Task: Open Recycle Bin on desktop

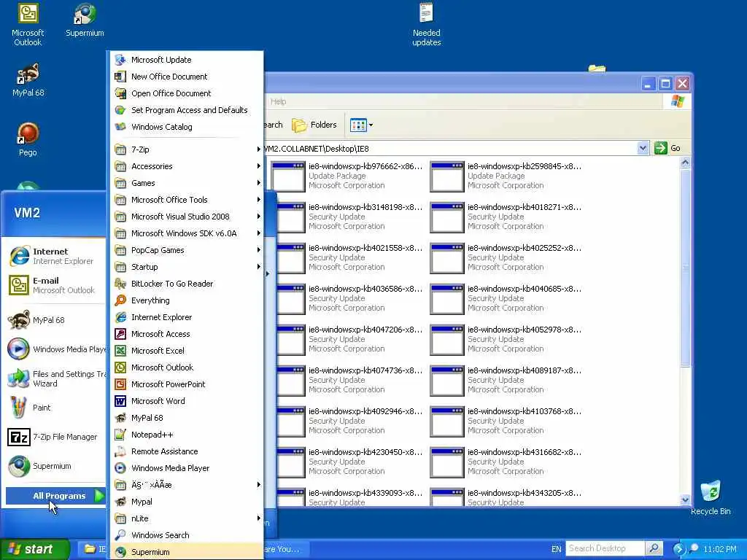Action: click(711, 498)
